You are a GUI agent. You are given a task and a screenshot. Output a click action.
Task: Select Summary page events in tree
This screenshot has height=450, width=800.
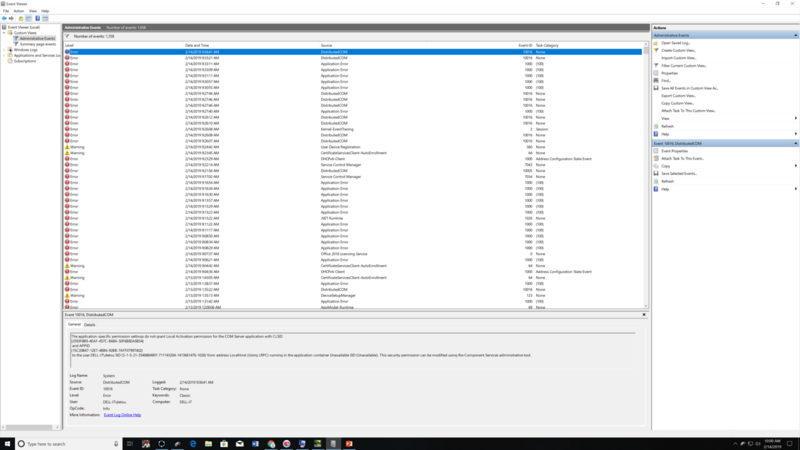click(38, 44)
